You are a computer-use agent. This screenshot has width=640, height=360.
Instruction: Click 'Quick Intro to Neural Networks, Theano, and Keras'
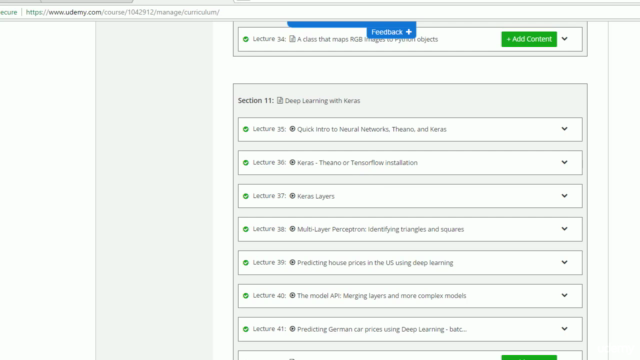click(x=372, y=129)
